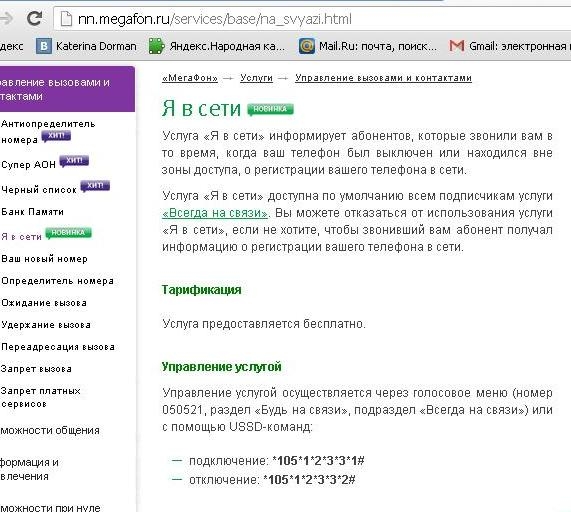Open Запрет вызова in the sidebar

36,369
